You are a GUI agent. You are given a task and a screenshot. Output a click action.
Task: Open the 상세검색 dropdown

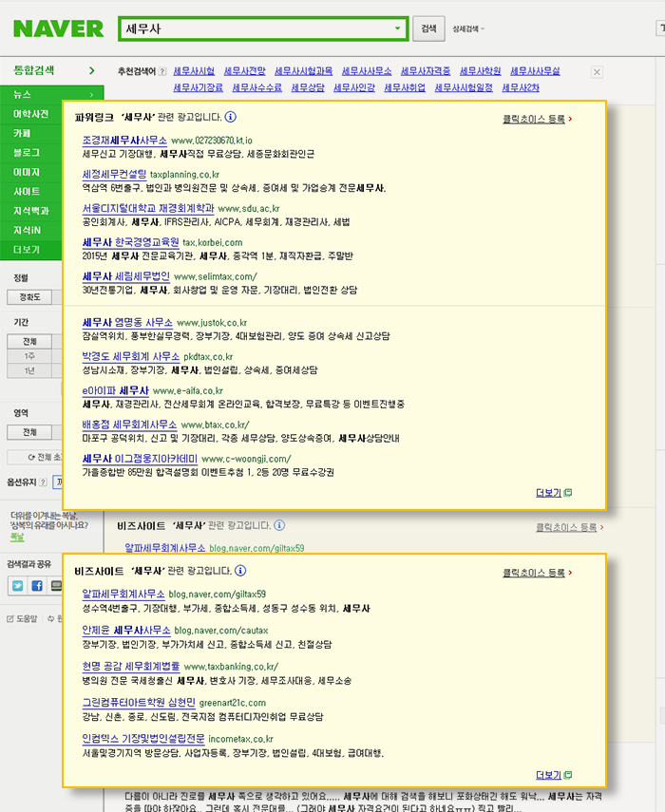[468, 29]
